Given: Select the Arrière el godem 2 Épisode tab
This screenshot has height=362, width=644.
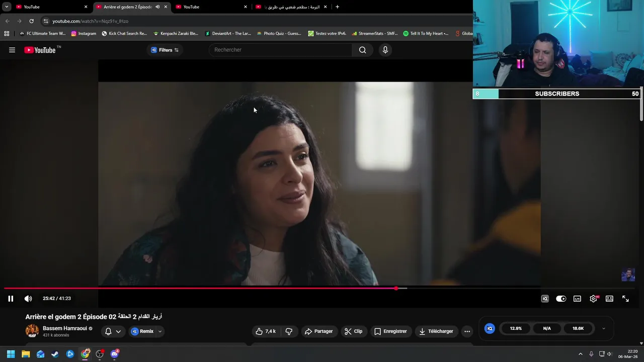Looking at the screenshot, I should pos(127,7).
